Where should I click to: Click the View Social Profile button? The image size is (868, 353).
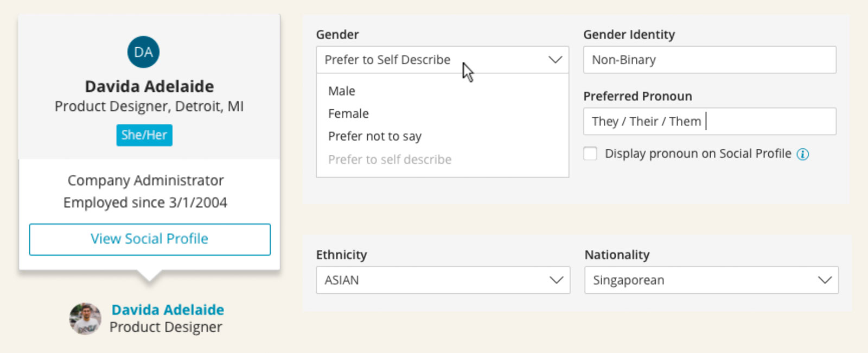pos(150,239)
